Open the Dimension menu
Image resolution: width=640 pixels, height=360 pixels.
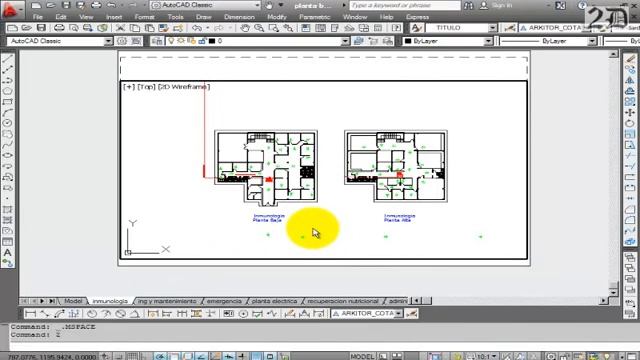point(239,17)
